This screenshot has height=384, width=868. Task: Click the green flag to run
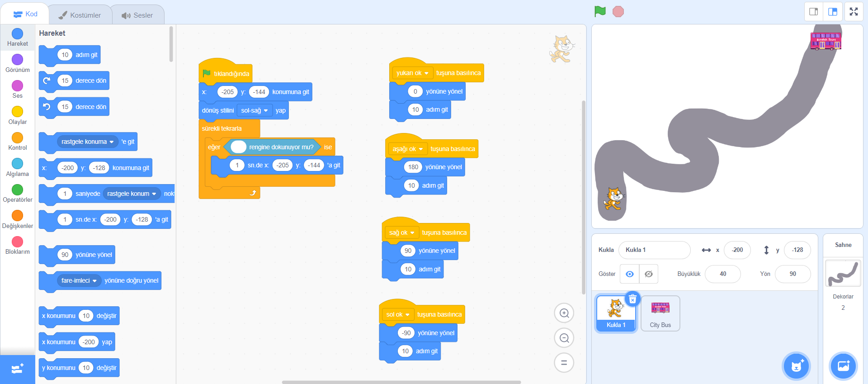600,12
